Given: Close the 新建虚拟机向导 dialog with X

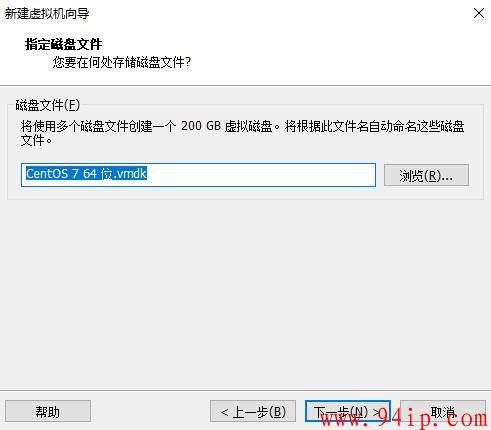Looking at the screenshot, I should coord(479,13).
